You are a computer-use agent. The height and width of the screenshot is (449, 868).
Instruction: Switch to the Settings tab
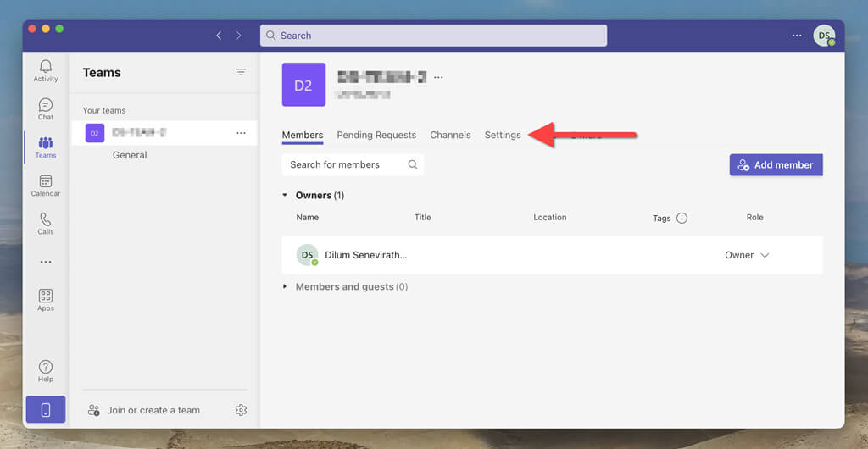point(503,135)
